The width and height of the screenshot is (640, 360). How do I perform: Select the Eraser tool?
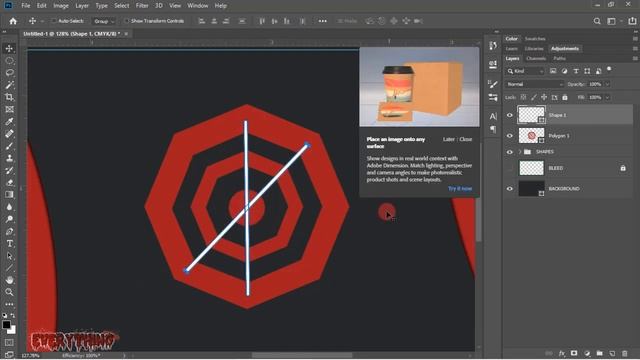point(9,182)
